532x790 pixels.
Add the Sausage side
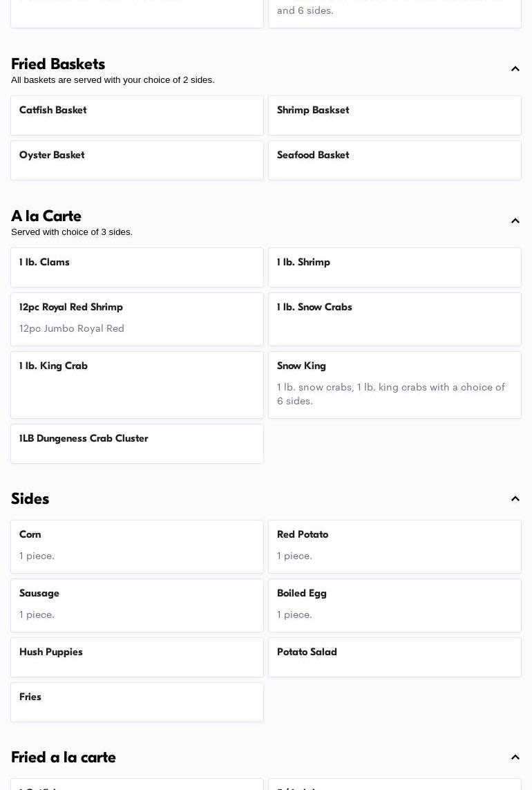tap(137, 605)
